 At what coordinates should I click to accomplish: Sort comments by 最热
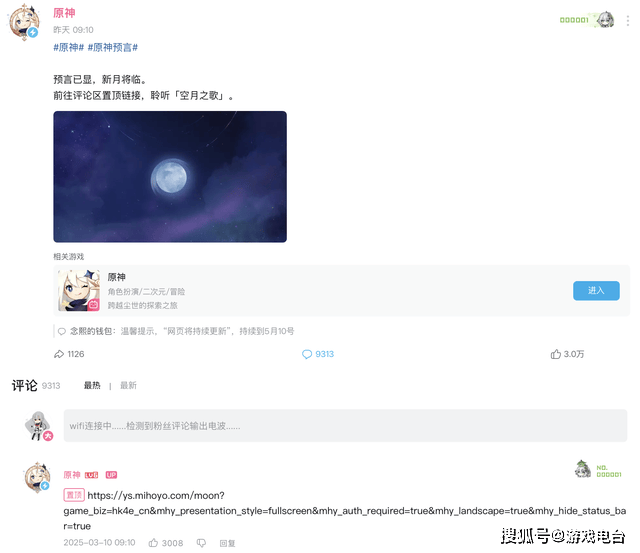click(x=92, y=385)
